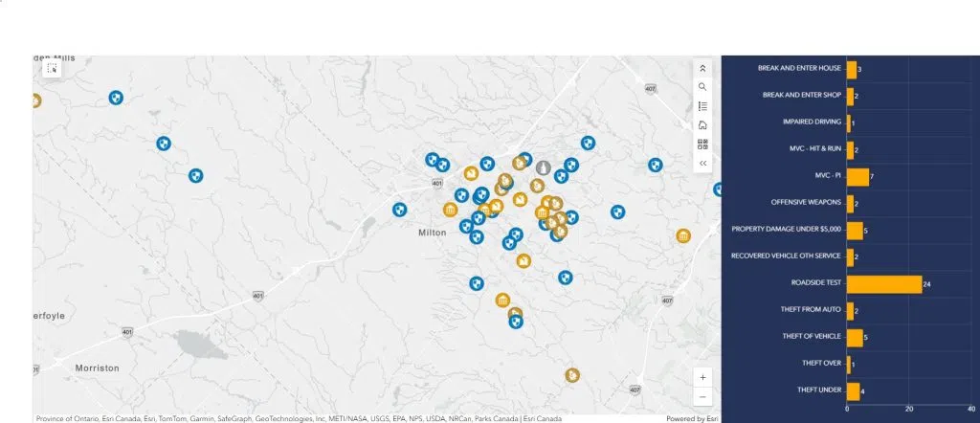Zoom in on the map
The image size is (980, 423).
703,377
